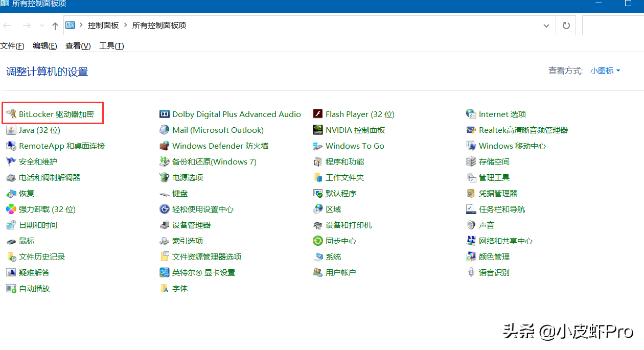This screenshot has height=350, width=644.
Task: Open the 编辑(E) menu
Action: click(45, 46)
